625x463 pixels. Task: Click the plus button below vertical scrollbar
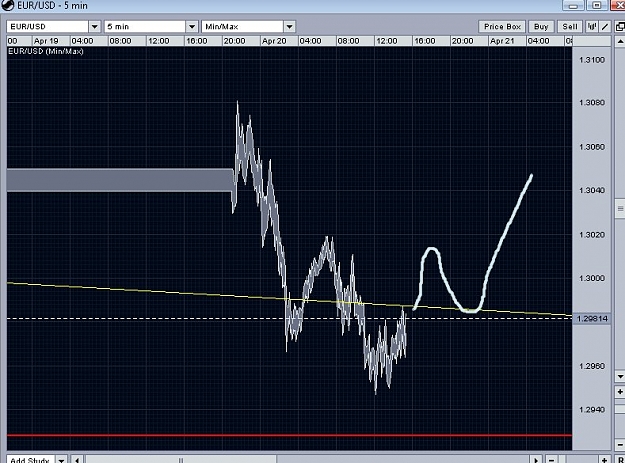click(x=620, y=392)
